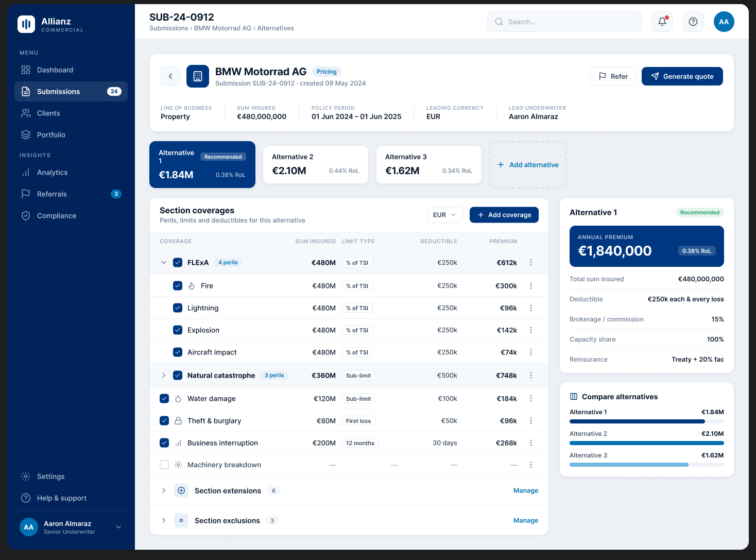This screenshot has width=756, height=560.
Task: Open row menu for Theft & burglary
Action: [531, 421]
